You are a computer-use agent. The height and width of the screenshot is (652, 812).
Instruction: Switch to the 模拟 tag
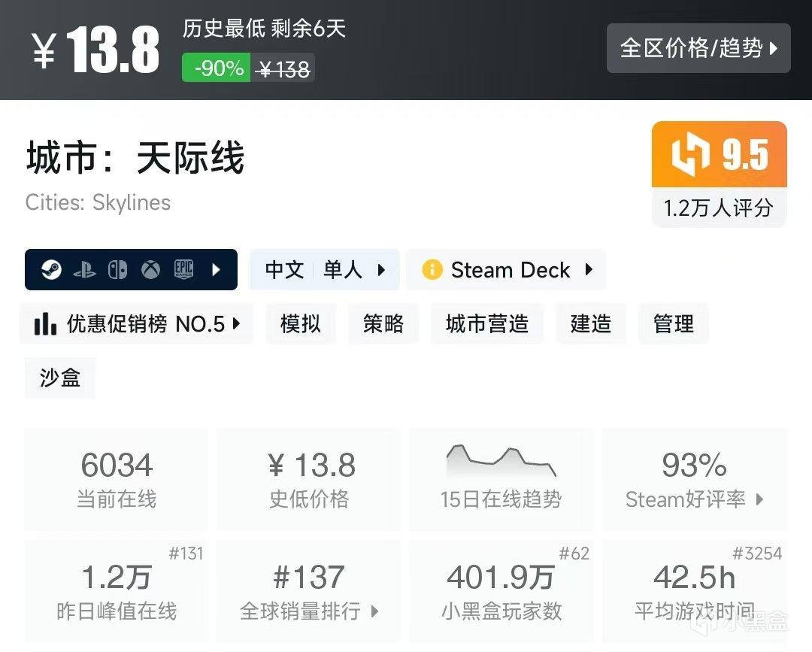click(301, 323)
